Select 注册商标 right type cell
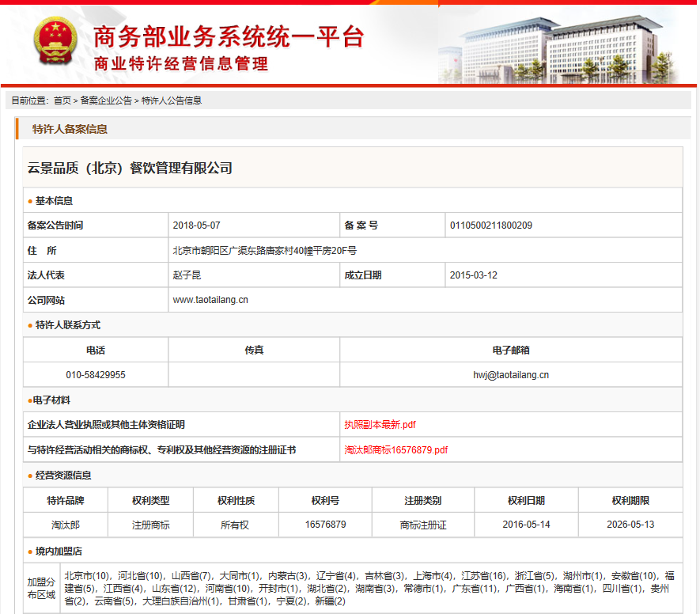 click(151, 525)
